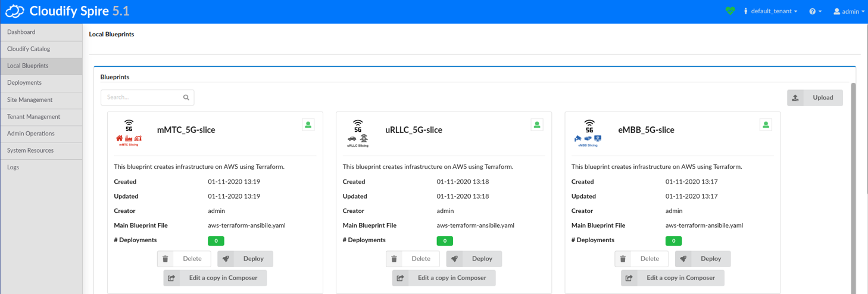The height and width of the screenshot is (294, 868).
Task: Click the uRLLC_5G-slice blueprint title
Action: click(x=414, y=130)
